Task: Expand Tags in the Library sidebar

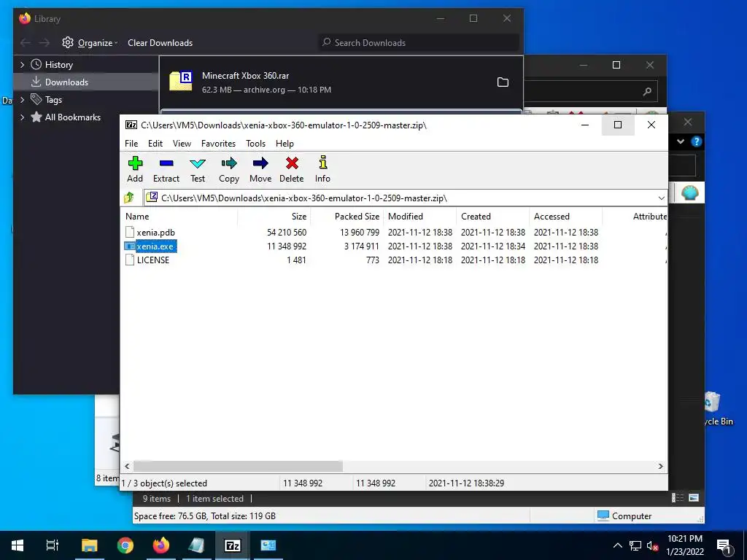Action: 22,99
